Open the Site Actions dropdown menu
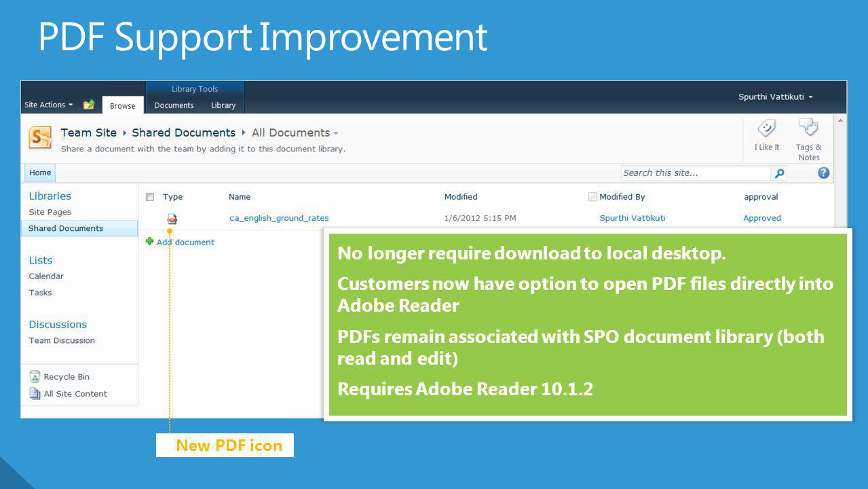 click(x=49, y=105)
